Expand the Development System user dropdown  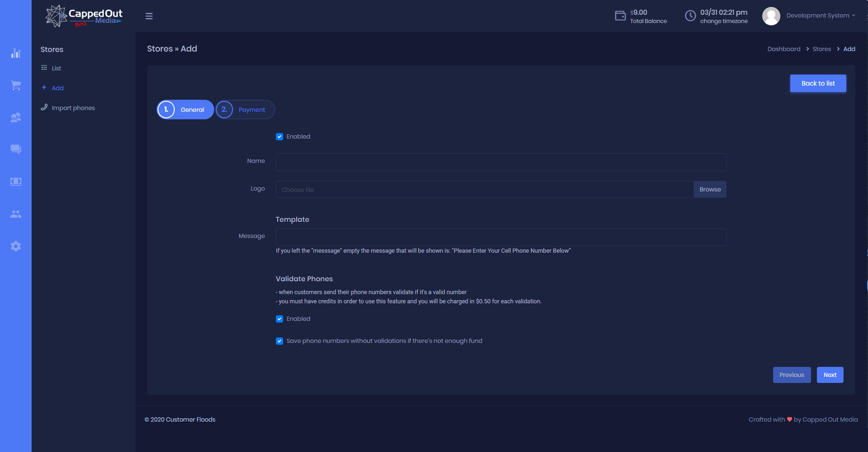coord(820,16)
